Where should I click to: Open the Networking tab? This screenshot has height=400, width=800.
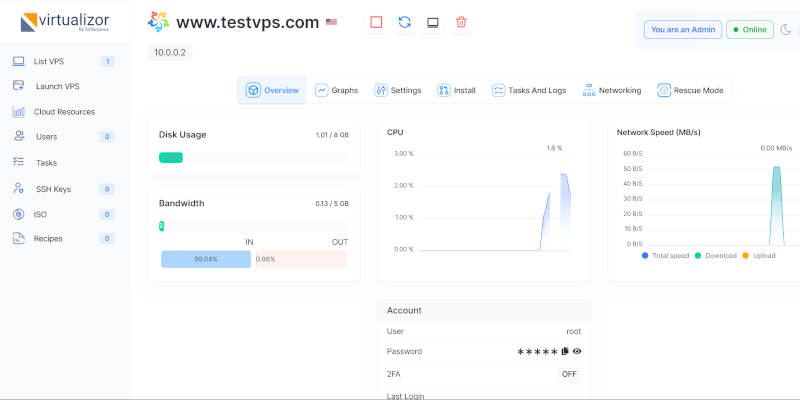pyautogui.click(x=611, y=90)
